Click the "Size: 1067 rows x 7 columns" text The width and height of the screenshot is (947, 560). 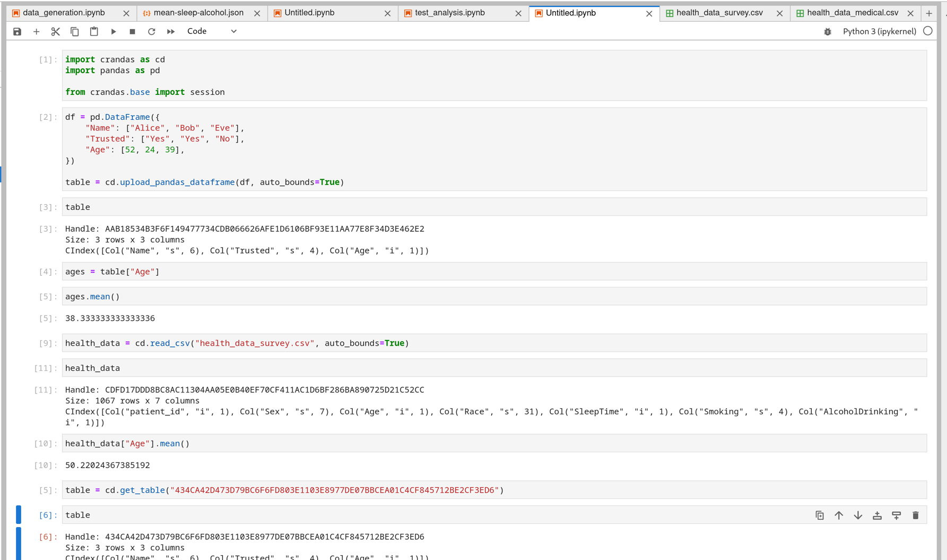point(132,401)
